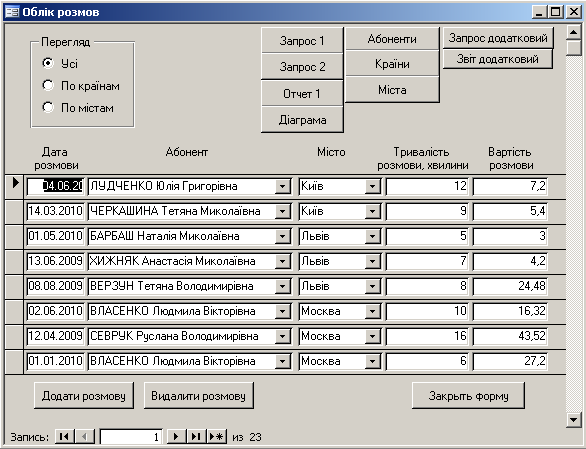The image size is (586, 449).
Task: Click date field 02.06.2010
Action: point(55,311)
